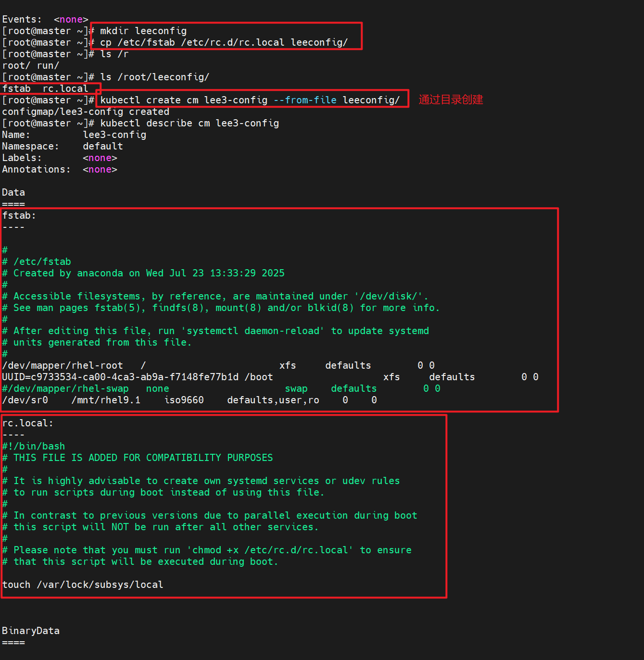Click the 'Annotations: <none>' line

point(60,169)
